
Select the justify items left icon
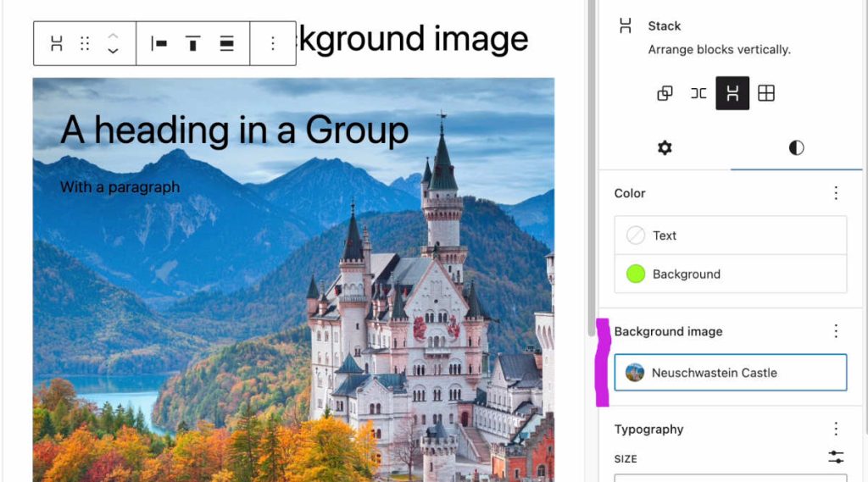pyautogui.click(x=159, y=43)
